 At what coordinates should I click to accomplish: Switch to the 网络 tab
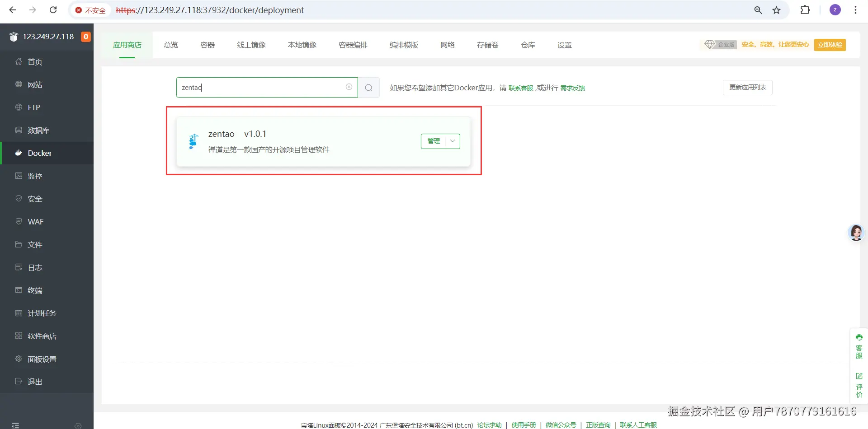(x=448, y=45)
